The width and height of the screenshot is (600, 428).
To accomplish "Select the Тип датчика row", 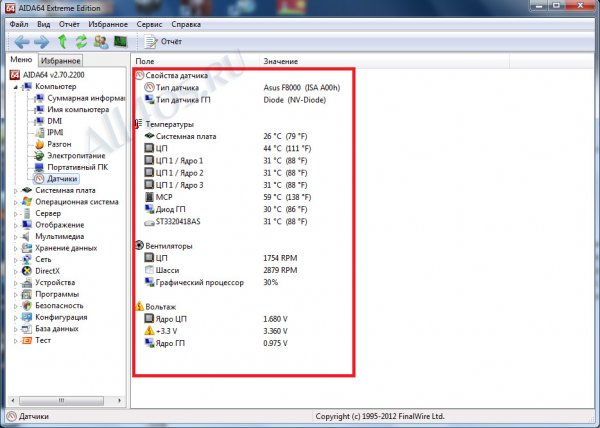I will pos(242,88).
